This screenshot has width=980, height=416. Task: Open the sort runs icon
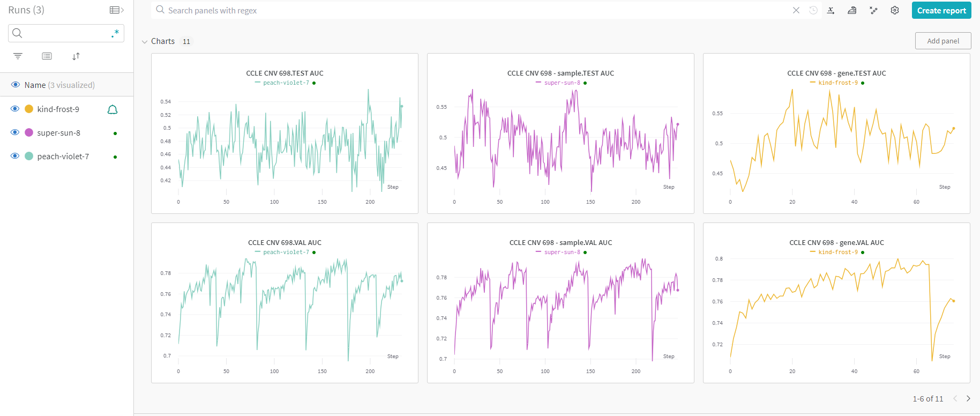76,56
